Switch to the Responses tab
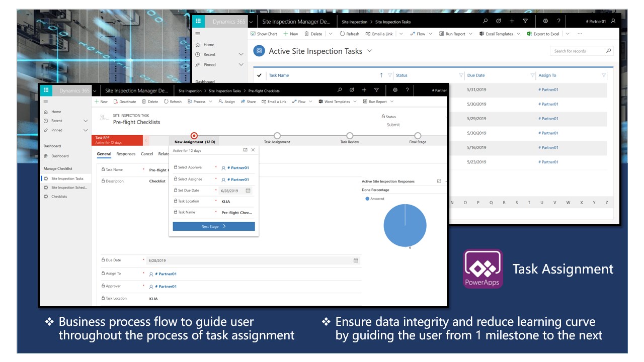The height and width of the screenshot is (362, 644). click(126, 154)
